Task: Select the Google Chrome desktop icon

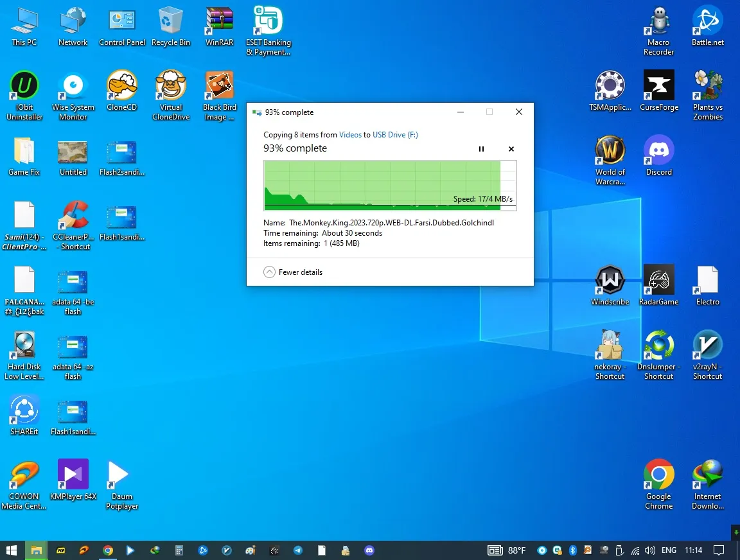Action: coord(659,484)
